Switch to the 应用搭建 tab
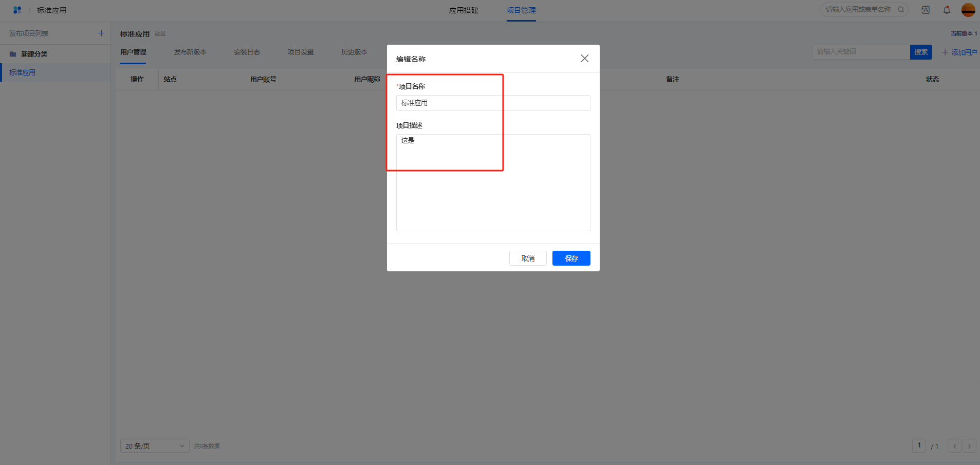The width and height of the screenshot is (980, 465). pyautogui.click(x=464, y=10)
